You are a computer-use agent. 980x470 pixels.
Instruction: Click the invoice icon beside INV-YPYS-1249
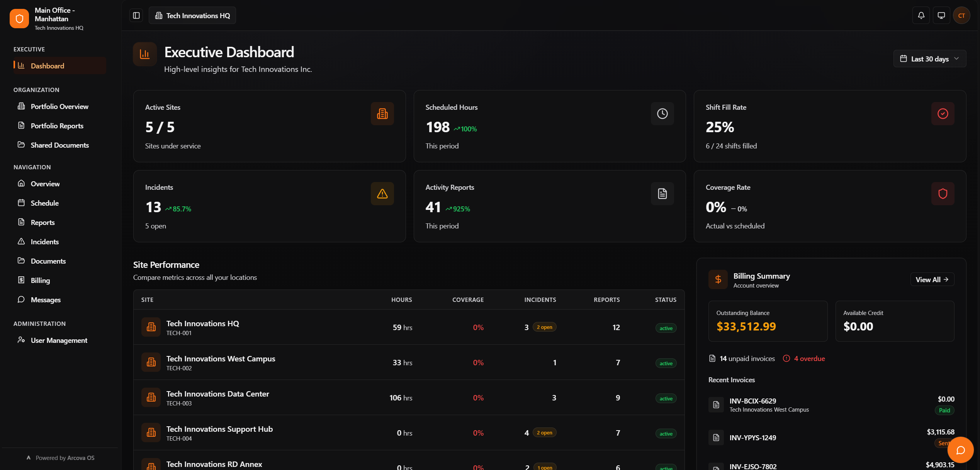[716, 438]
